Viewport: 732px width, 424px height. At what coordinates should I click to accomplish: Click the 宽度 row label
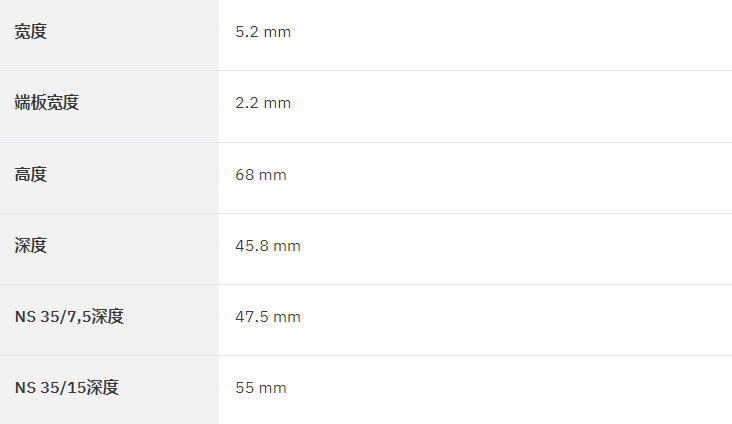coord(31,32)
